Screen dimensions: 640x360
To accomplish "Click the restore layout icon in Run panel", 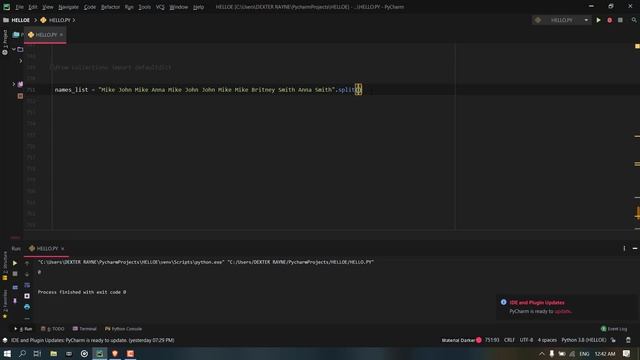I will point(15,287).
